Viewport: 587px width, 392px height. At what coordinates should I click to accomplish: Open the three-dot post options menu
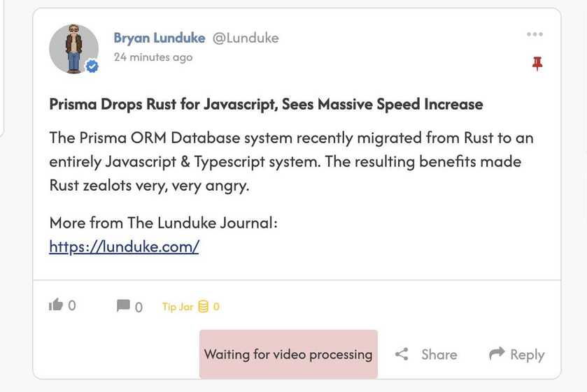click(x=535, y=34)
